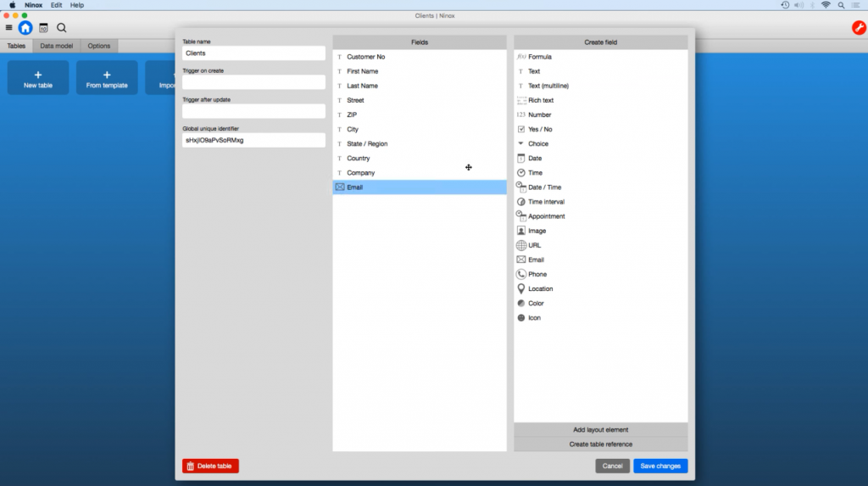Image resolution: width=868 pixels, height=486 pixels.
Task: Add a URL field type
Action: click(535, 245)
